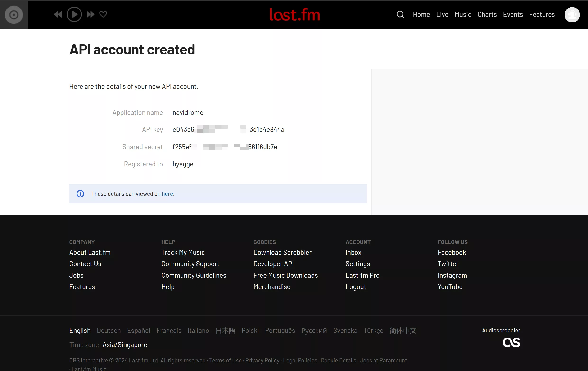
Task: Open Privacy Policy link
Action: tap(262, 360)
